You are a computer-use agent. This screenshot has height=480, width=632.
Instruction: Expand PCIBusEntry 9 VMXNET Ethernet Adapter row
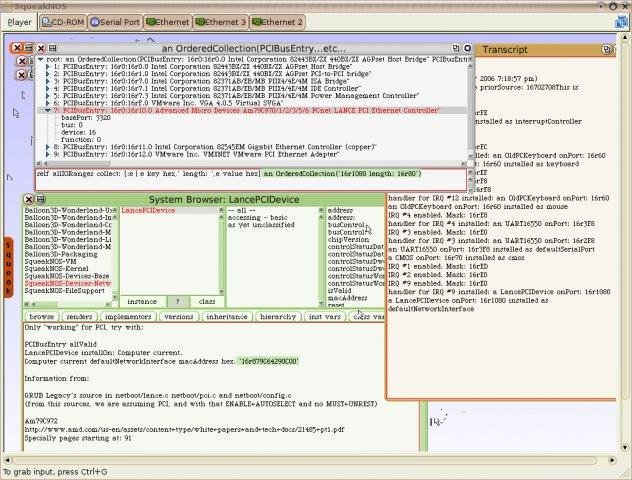(48, 154)
